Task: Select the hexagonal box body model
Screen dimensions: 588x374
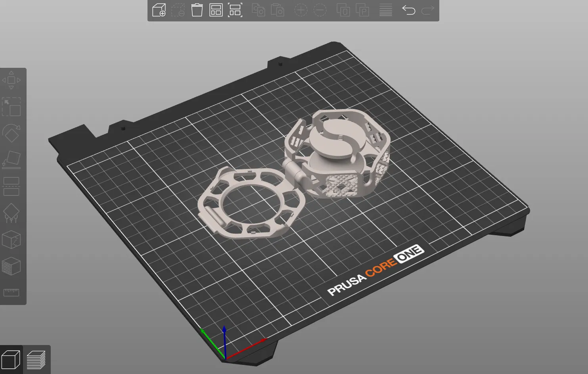Action: 337,154
